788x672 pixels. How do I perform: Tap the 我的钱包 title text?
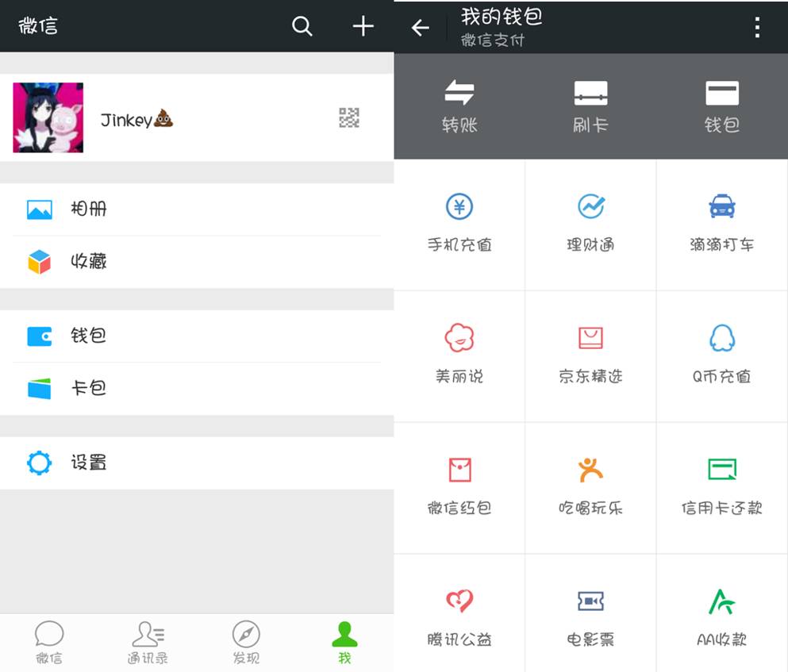pyautogui.click(x=502, y=17)
